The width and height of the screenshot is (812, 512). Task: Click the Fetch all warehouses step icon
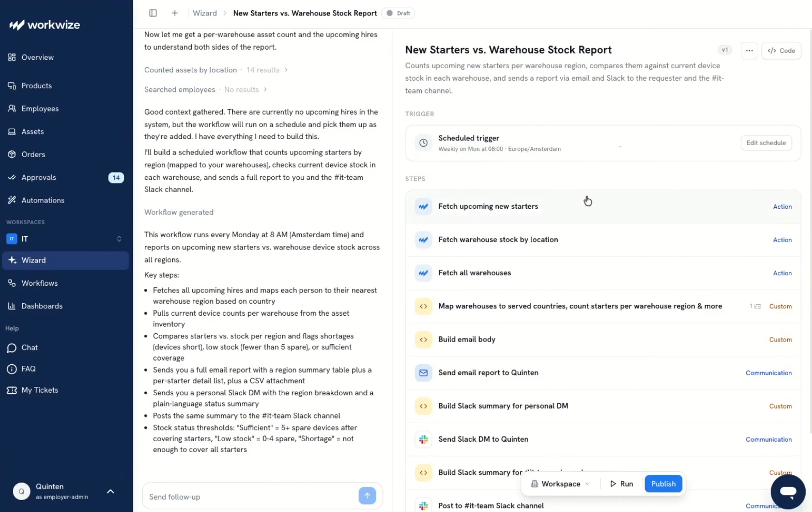[423, 273]
